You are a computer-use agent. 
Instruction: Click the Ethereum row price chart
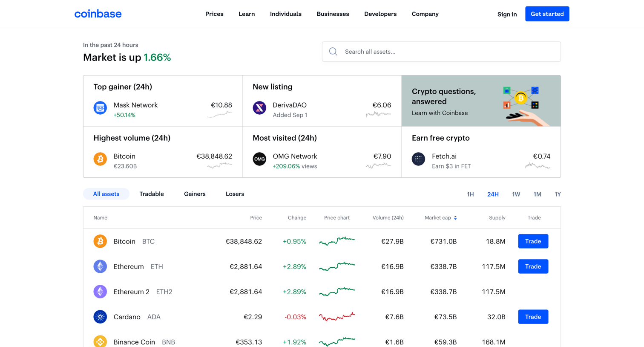point(337,266)
